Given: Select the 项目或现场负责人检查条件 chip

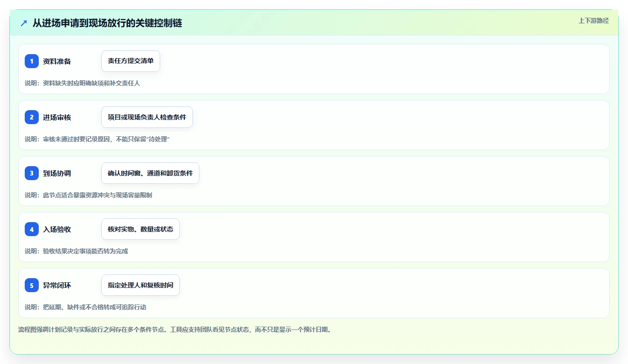Looking at the screenshot, I should (147, 117).
